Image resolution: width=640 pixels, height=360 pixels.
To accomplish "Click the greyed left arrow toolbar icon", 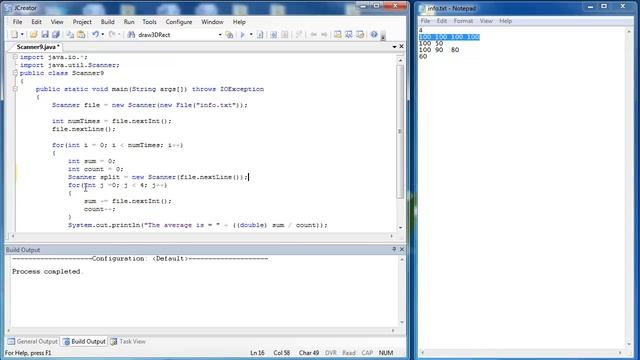I will point(313,35).
